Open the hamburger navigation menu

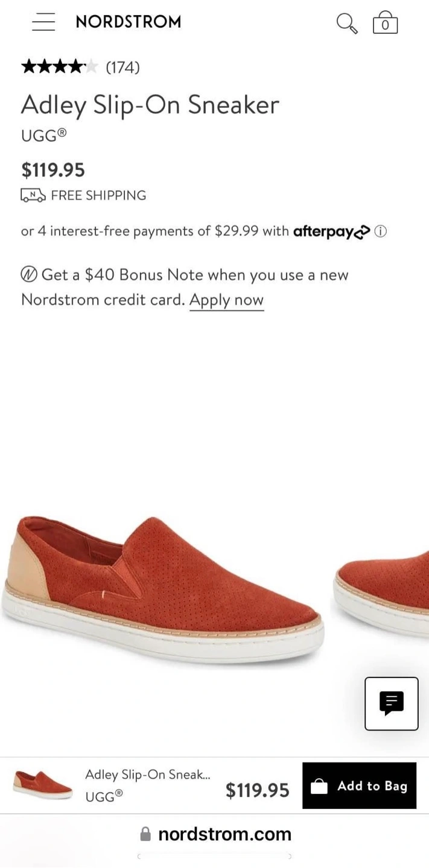coord(43,22)
